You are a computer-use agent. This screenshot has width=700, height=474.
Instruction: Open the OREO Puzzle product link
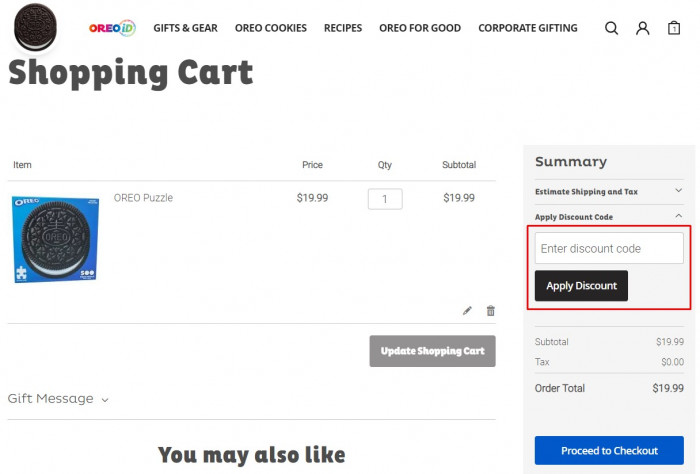point(143,198)
